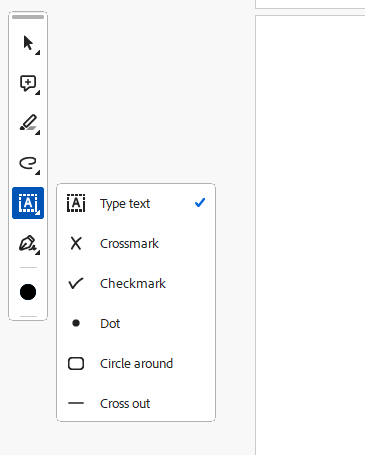Activate the highlighter pen tool

[x=28, y=123]
